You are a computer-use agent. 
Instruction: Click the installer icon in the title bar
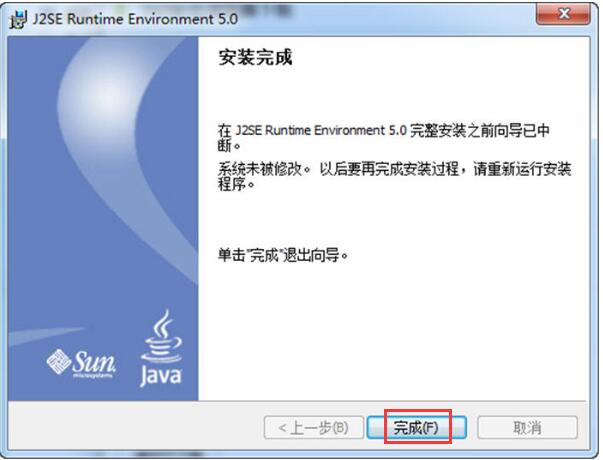click(18, 19)
